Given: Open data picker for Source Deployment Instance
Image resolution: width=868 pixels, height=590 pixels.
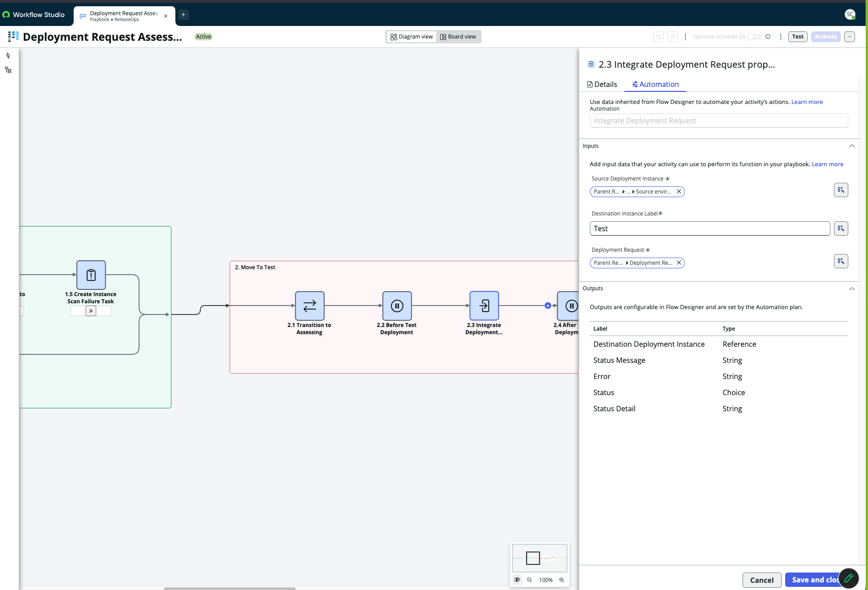Looking at the screenshot, I should [x=841, y=190].
